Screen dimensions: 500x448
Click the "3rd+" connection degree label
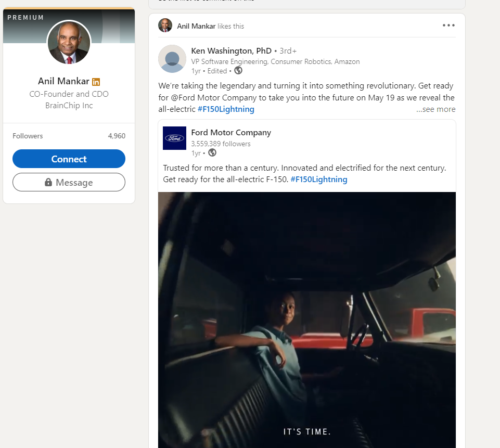click(x=288, y=51)
